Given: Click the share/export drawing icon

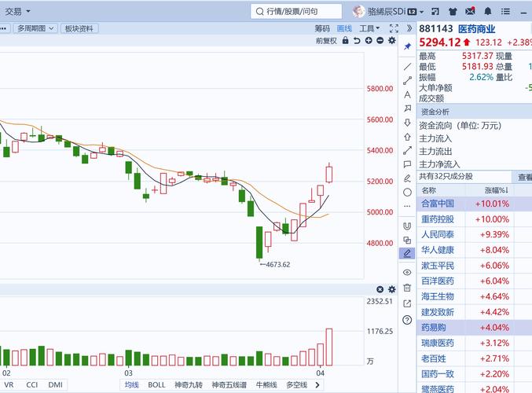Looking at the screenshot, I should coord(407,303).
